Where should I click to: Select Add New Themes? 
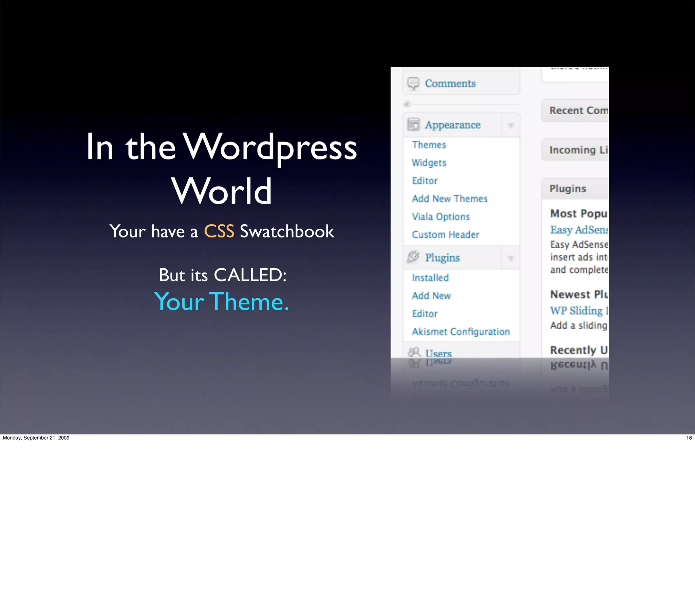coord(450,198)
